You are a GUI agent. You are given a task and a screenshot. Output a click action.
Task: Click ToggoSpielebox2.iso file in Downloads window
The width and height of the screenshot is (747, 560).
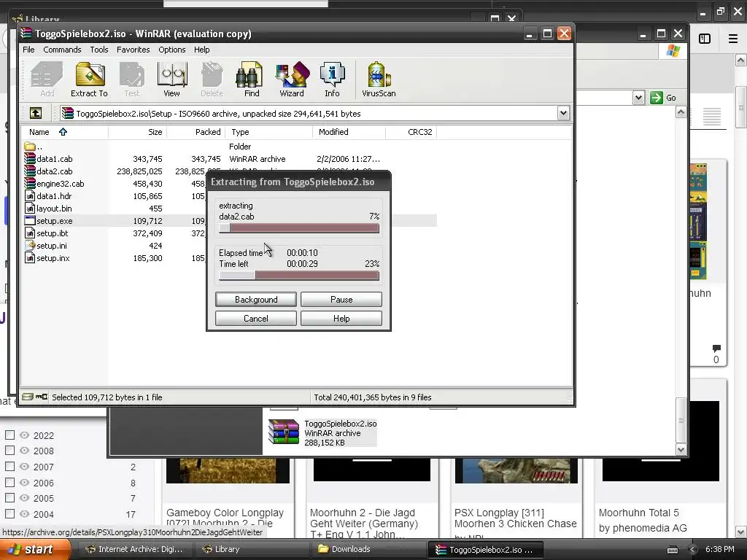(323, 432)
